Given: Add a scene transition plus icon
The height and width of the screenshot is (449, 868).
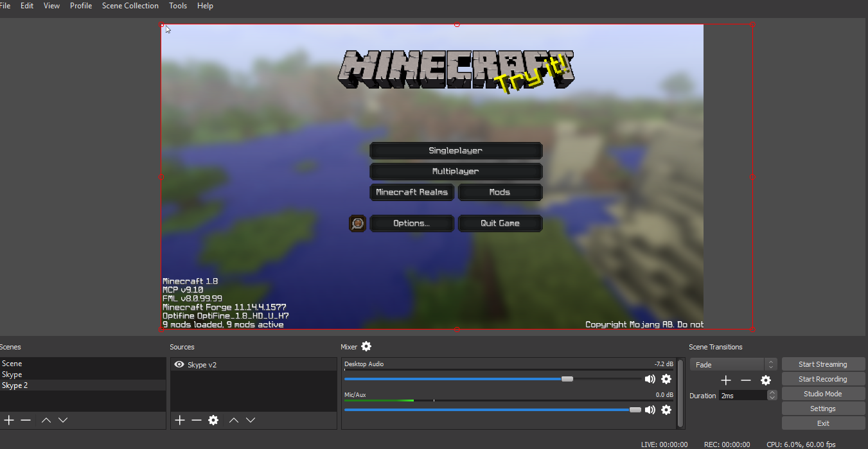Looking at the screenshot, I should point(726,380).
